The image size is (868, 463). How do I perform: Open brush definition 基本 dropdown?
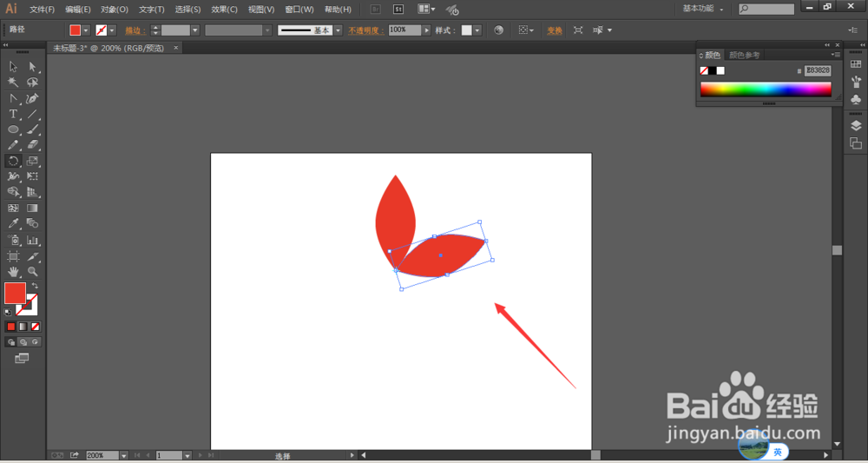pyautogui.click(x=339, y=30)
